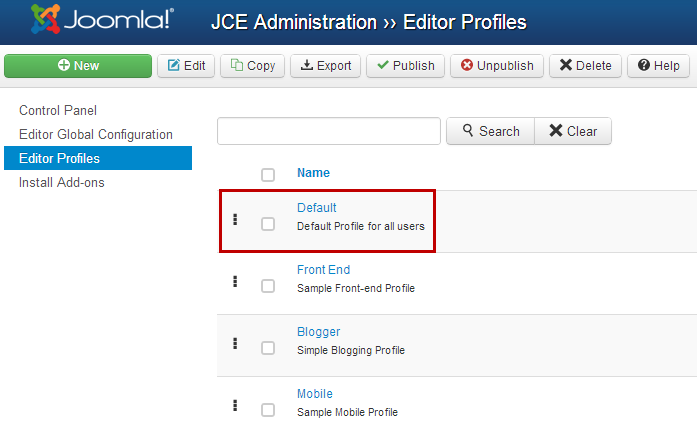
Task: Click the drag handle dots for Mobile
Action: pos(235,405)
